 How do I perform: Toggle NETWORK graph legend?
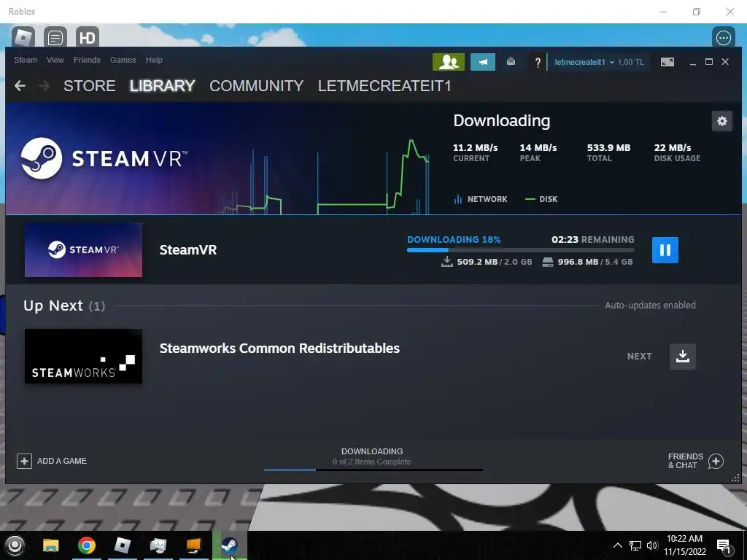click(481, 199)
